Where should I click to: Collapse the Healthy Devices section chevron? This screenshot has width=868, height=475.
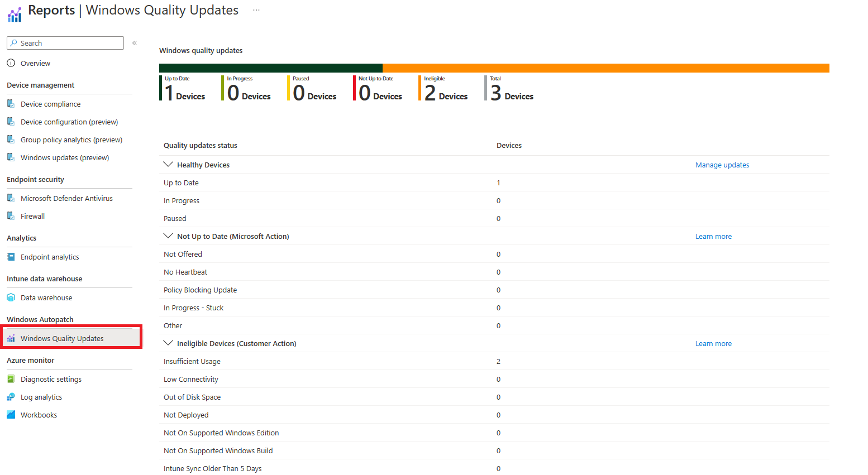[x=168, y=165]
